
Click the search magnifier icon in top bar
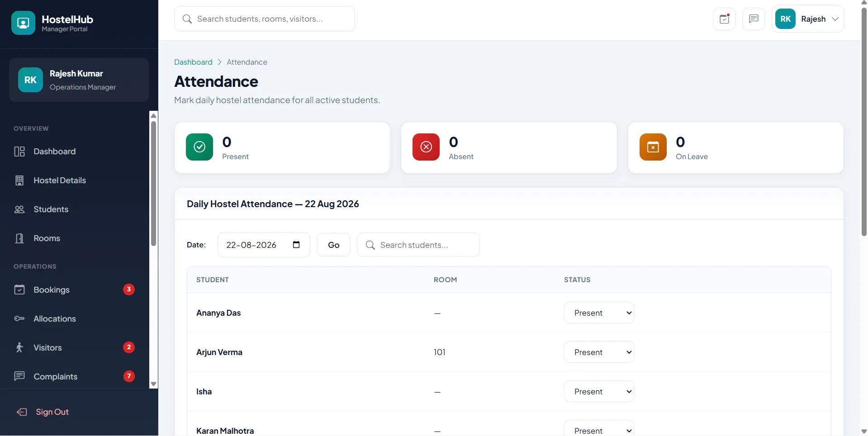187,19
